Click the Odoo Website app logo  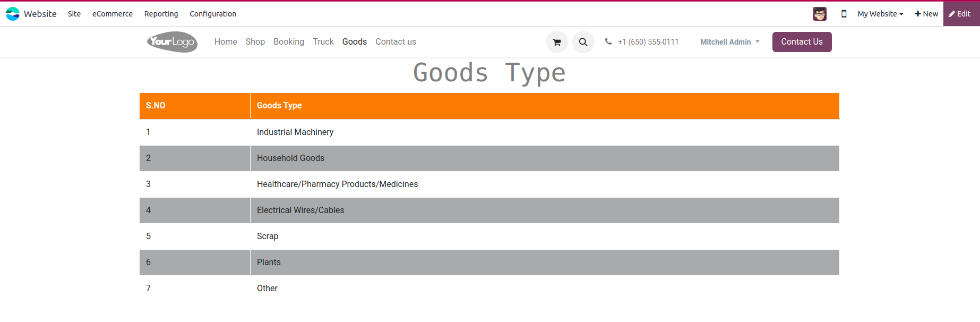pyautogui.click(x=13, y=14)
